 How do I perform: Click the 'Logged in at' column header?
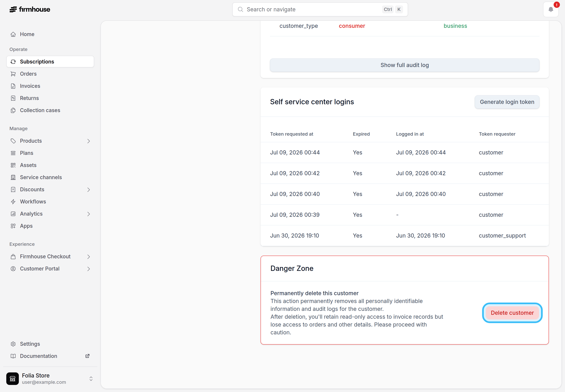410,134
